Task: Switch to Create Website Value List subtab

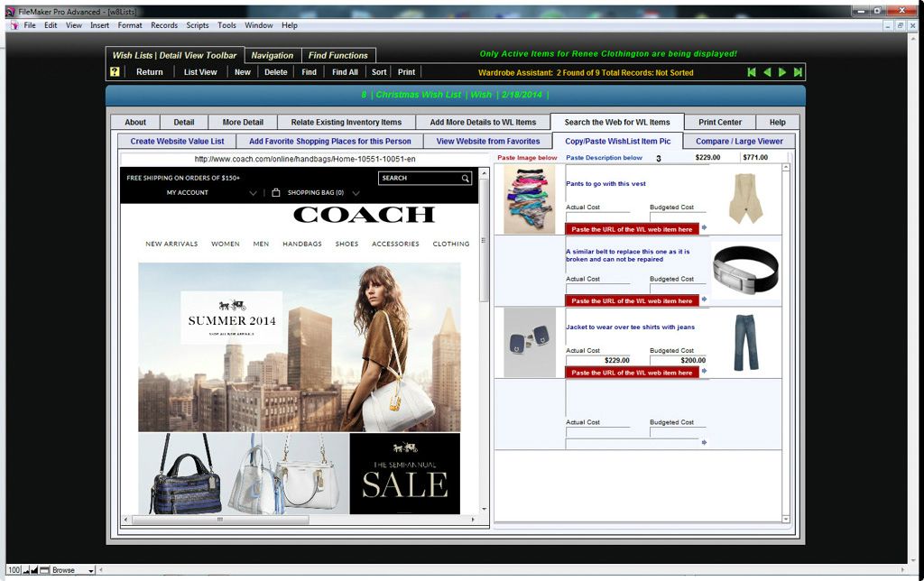Action: point(178,142)
